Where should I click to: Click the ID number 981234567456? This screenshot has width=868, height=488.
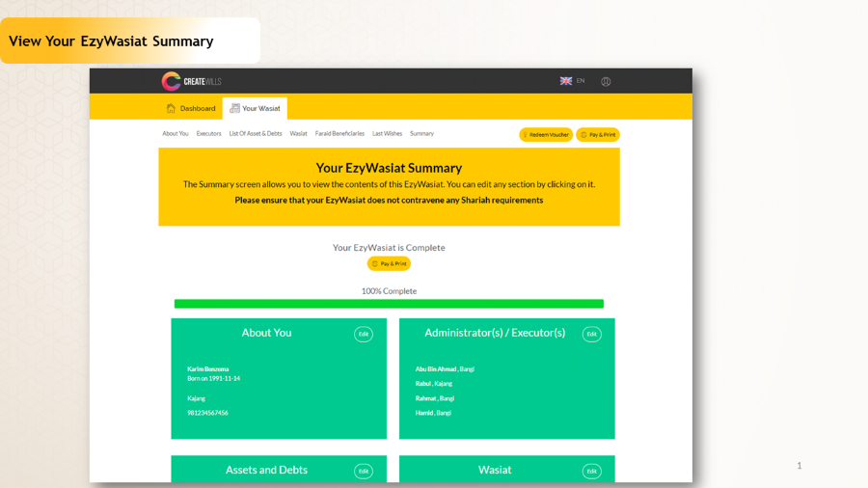pyautogui.click(x=207, y=413)
